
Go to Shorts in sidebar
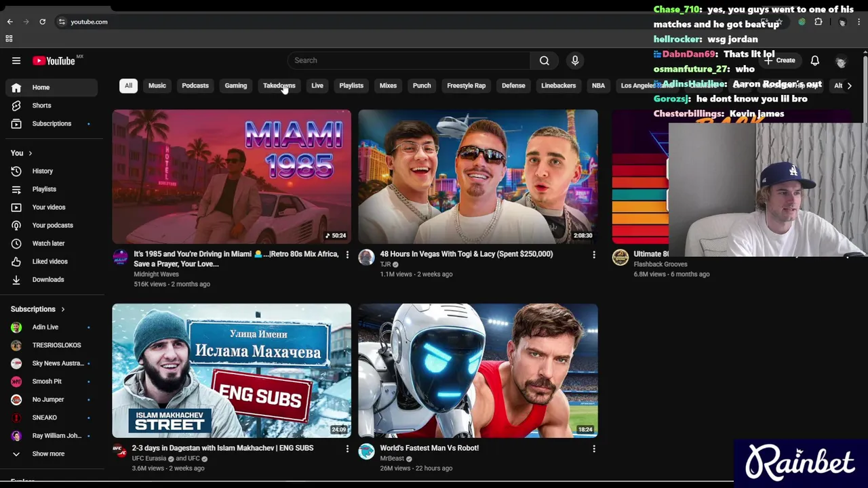[52, 105]
